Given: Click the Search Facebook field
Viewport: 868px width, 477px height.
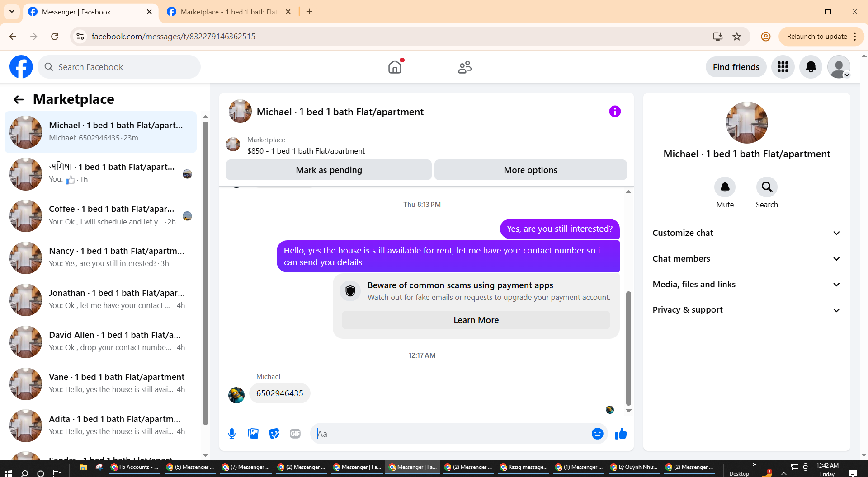Looking at the screenshot, I should pos(119,67).
